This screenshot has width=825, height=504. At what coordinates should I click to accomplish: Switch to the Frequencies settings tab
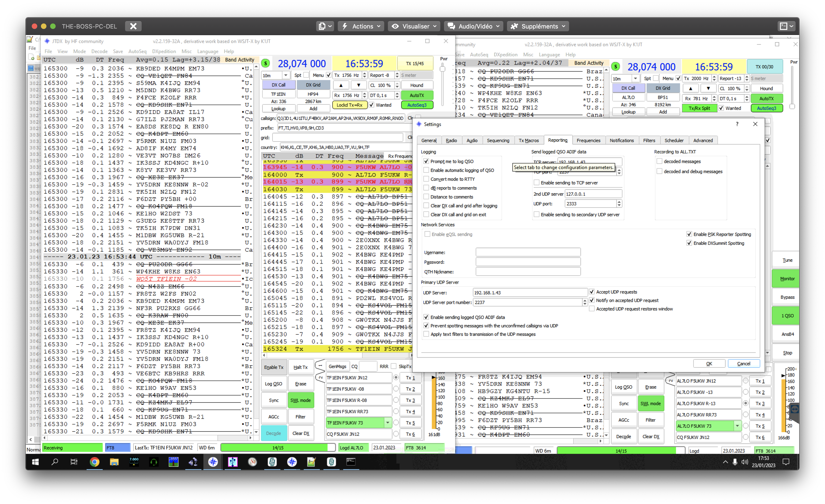588,141
